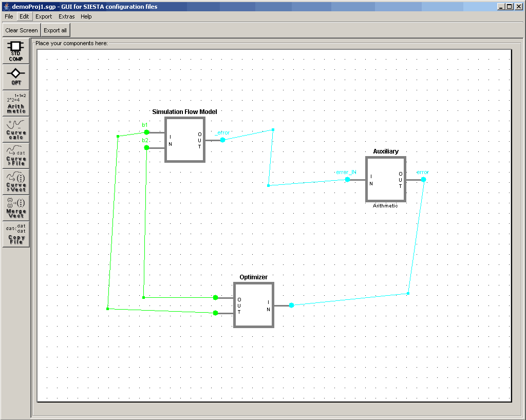The image size is (526, 420).
Task: Choose the Merge Vect tool
Action: point(16,208)
